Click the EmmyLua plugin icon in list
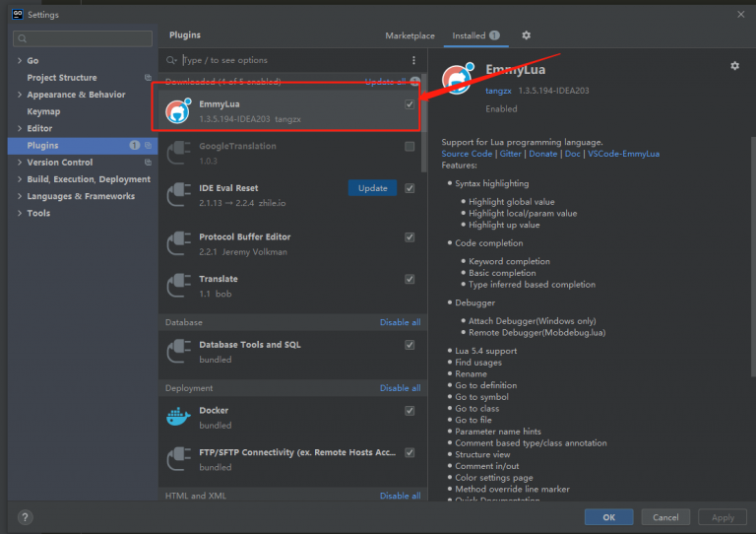Viewport: 756px width, 534px height. pyautogui.click(x=178, y=111)
